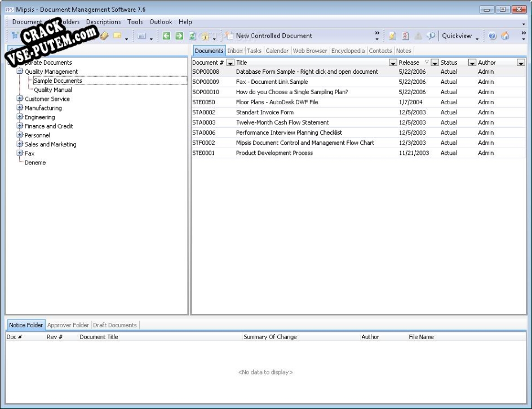This screenshot has height=409, width=532.
Task: Sort by the Status column header
Action: (x=449, y=63)
